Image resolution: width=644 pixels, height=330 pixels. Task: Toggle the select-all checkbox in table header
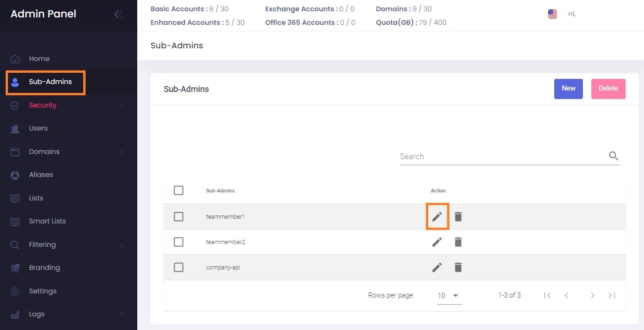179,190
